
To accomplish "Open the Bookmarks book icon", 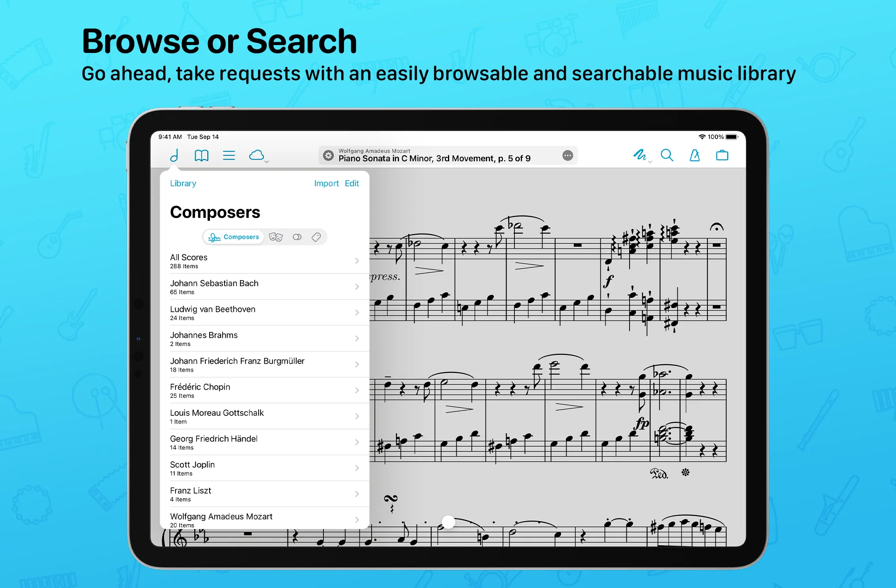I will [201, 155].
